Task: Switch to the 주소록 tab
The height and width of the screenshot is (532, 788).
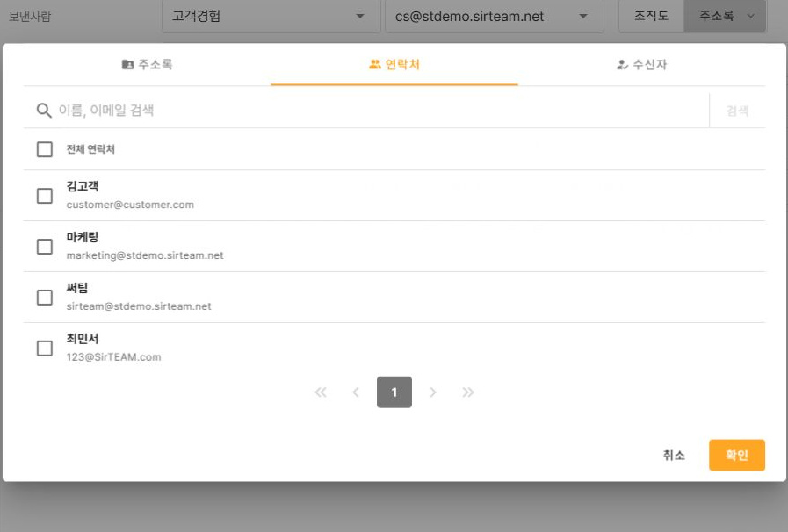Action: pos(148,64)
